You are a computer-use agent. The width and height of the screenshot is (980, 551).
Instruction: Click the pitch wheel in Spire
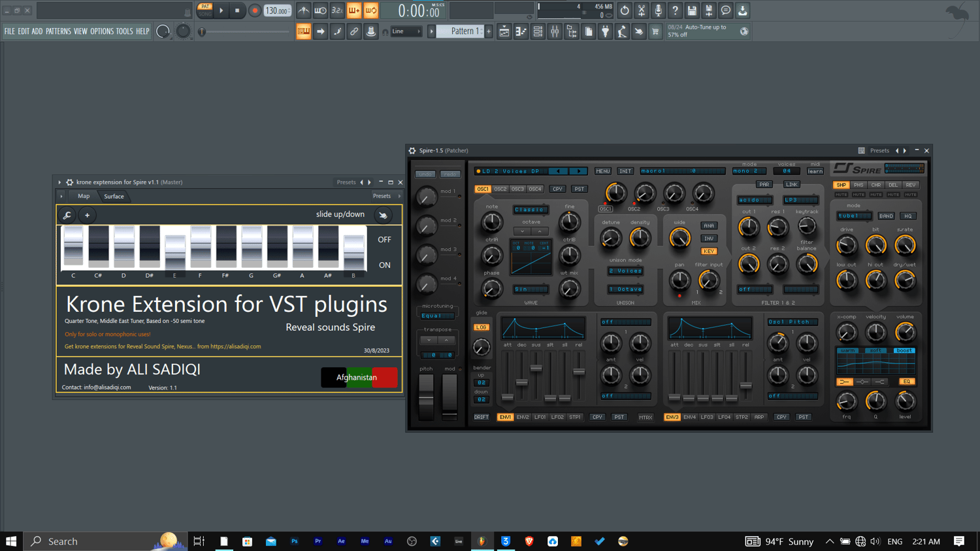tap(426, 397)
